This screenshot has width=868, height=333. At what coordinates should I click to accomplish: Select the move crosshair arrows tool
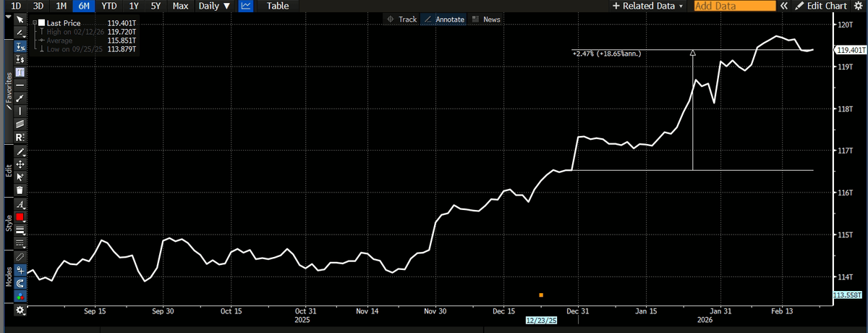[20, 164]
